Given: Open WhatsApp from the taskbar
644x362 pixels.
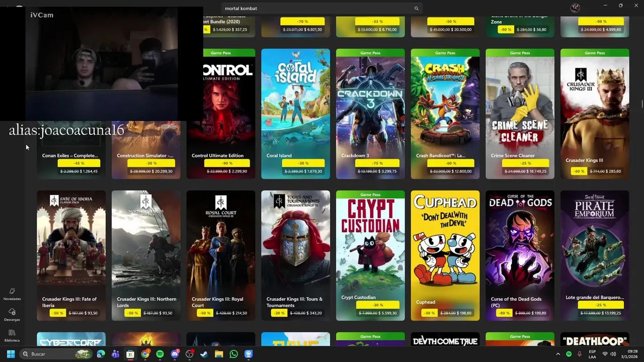Looking at the screenshot, I should [233, 354].
